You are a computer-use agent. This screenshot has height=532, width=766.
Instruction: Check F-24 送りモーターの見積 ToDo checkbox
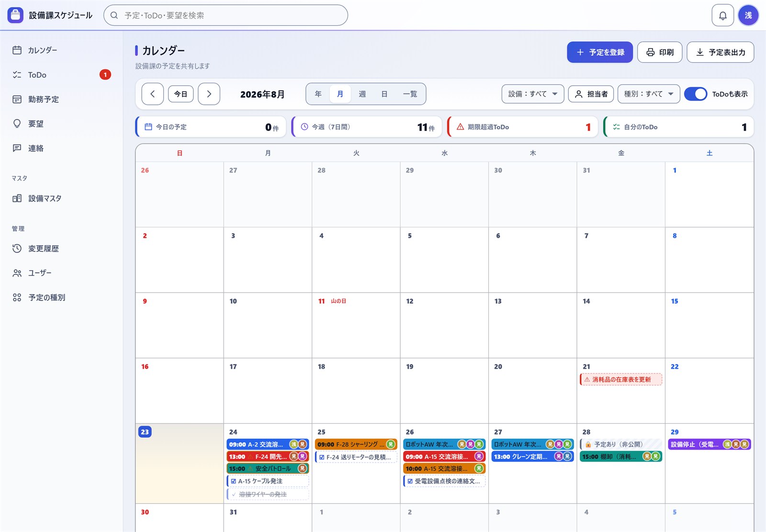tap(322, 457)
